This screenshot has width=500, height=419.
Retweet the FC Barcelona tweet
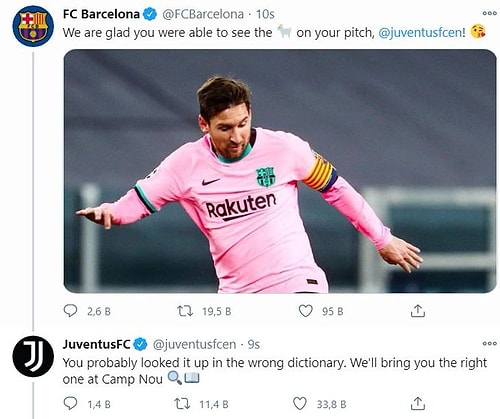pyautogui.click(x=185, y=311)
